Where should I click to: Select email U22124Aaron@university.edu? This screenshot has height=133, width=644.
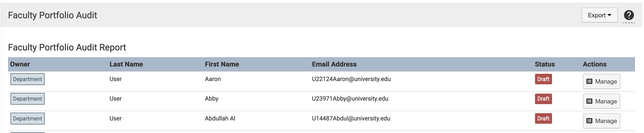[351, 79]
